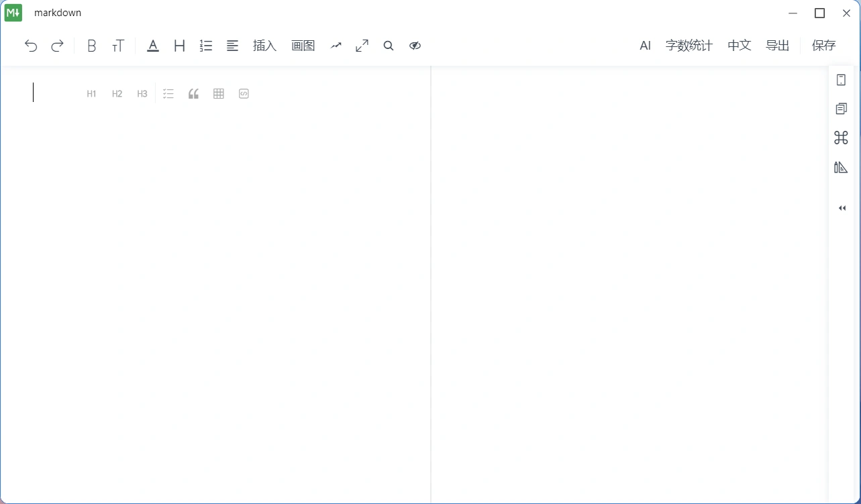Click the AI assistant button
This screenshot has width=861, height=504.
(x=645, y=46)
